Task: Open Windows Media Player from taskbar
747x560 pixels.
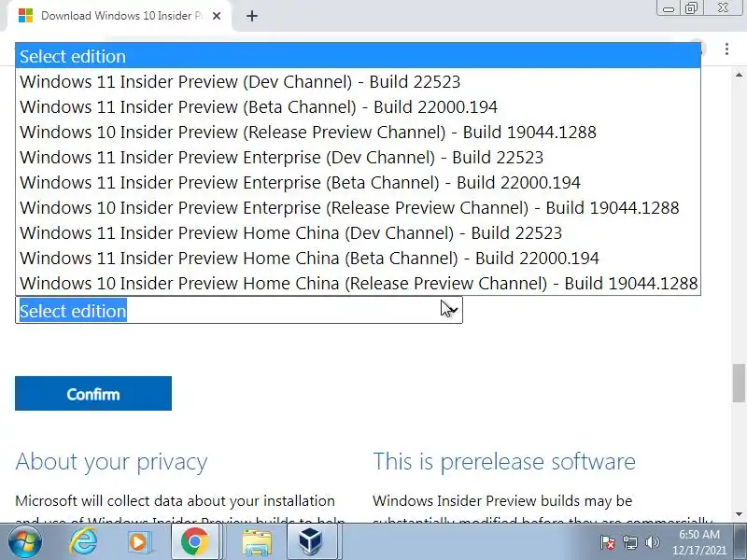Action: click(138, 542)
